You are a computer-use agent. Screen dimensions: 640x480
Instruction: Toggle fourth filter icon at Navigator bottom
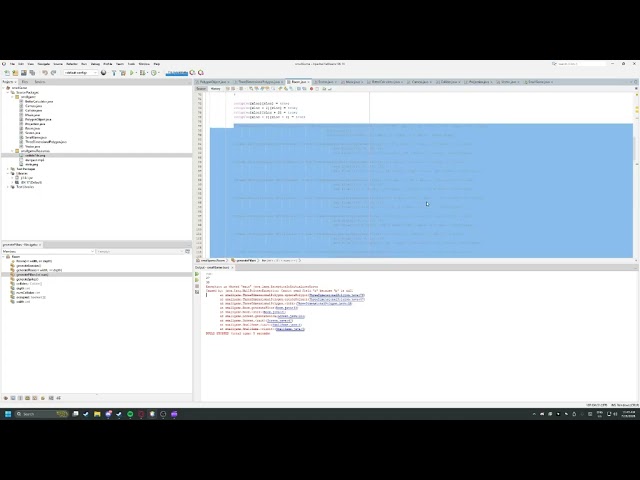point(27,398)
